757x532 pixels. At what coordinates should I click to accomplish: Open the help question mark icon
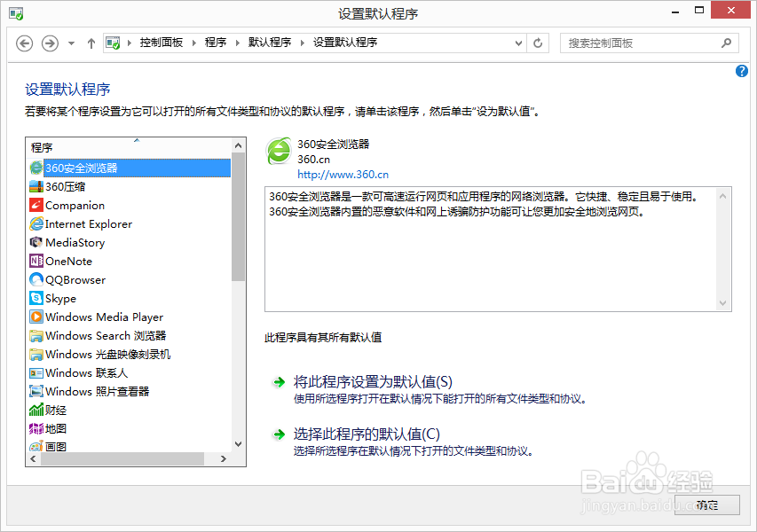(741, 71)
